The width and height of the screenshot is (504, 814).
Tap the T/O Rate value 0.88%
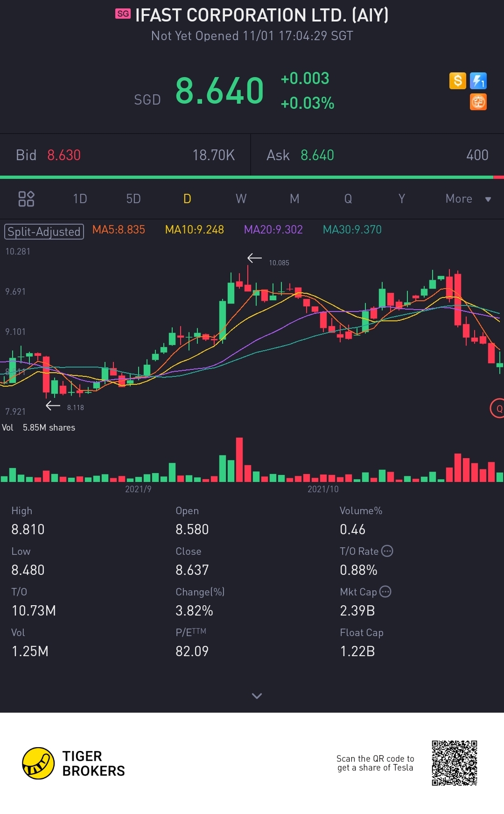pos(358,570)
